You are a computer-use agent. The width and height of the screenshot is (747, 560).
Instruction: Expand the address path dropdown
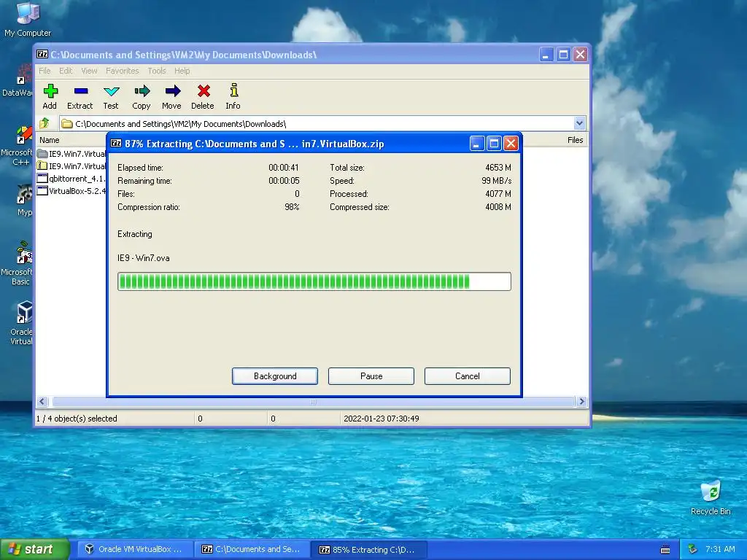[x=579, y=123]
